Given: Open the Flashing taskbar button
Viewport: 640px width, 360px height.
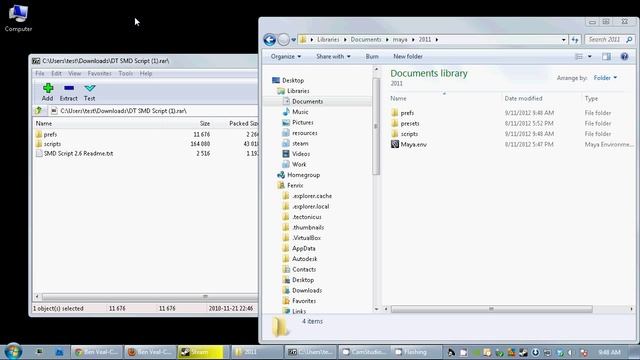Looking at the screenshot, I should [x=416, y=352].
